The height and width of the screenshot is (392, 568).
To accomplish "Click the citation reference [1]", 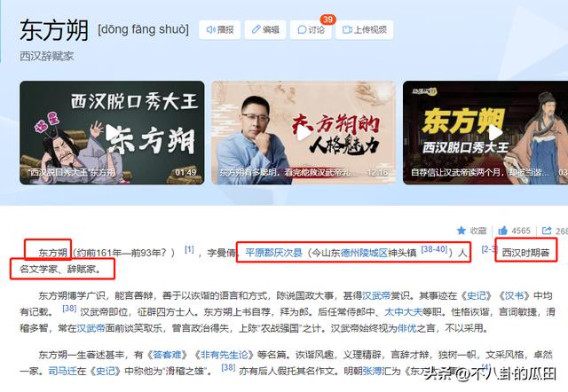I will pyautogui.click(x=189, y=249).
